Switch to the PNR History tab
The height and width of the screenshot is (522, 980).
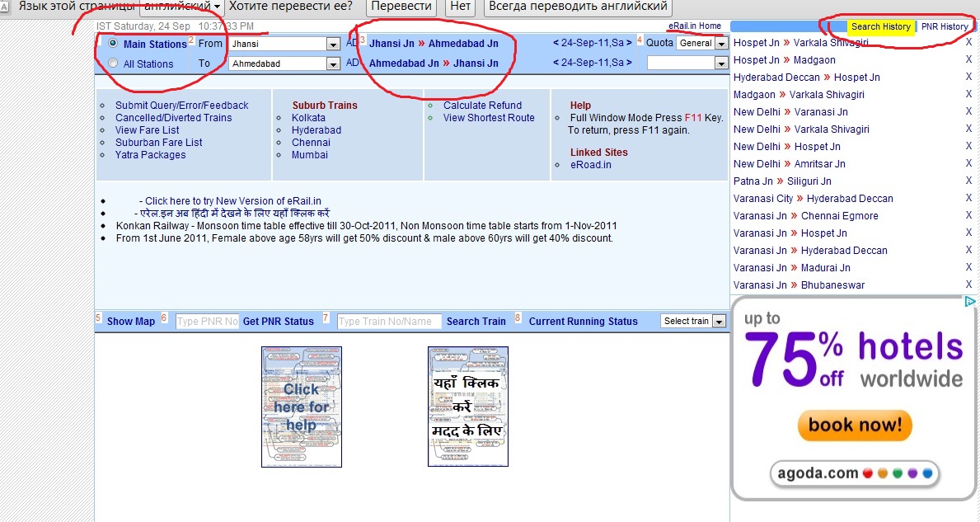(945, 26)
